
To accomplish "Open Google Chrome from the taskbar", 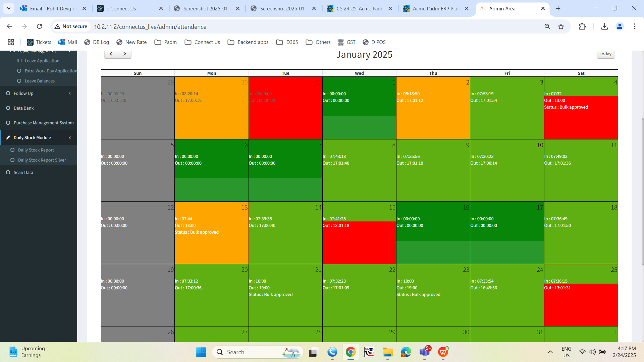I will coord(351,352).
